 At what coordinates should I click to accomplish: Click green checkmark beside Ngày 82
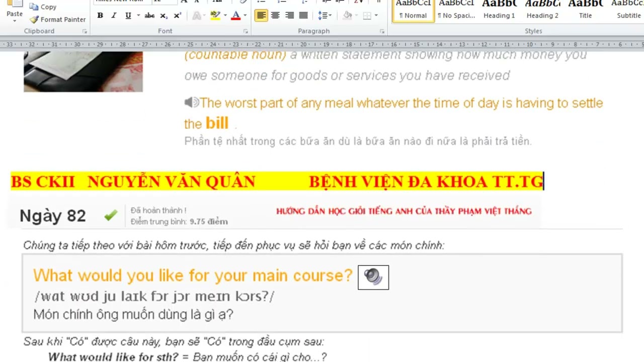(111, 216)
